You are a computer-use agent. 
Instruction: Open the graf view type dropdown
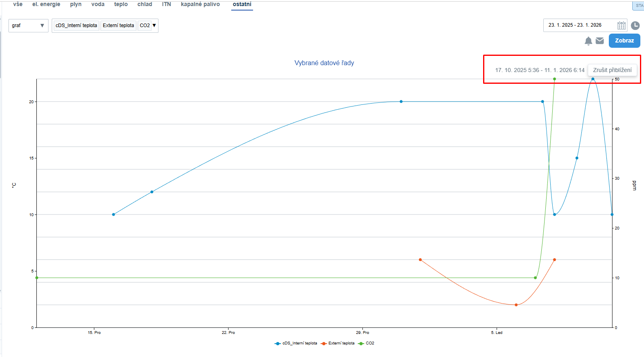click(x=28, y=25)
